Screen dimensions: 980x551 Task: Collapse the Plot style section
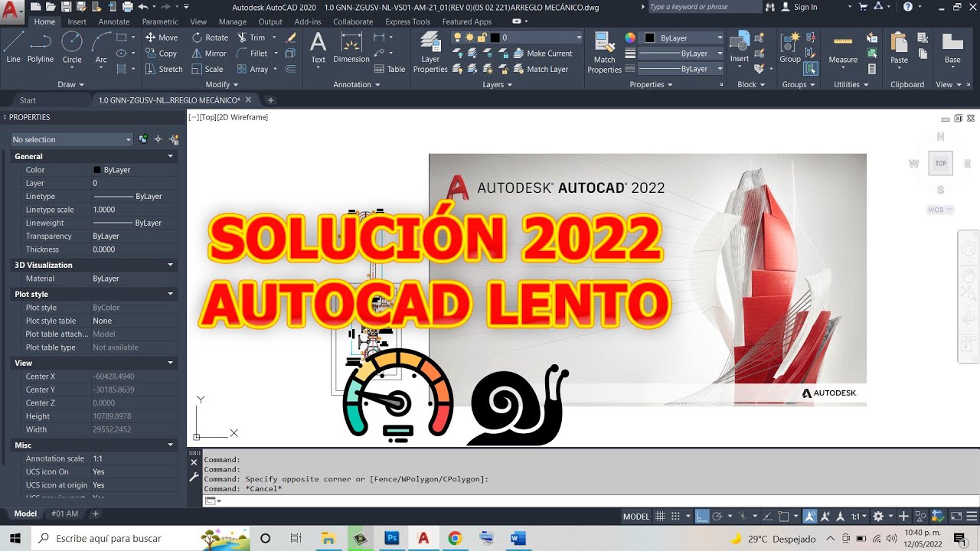[x=171, y=294]
